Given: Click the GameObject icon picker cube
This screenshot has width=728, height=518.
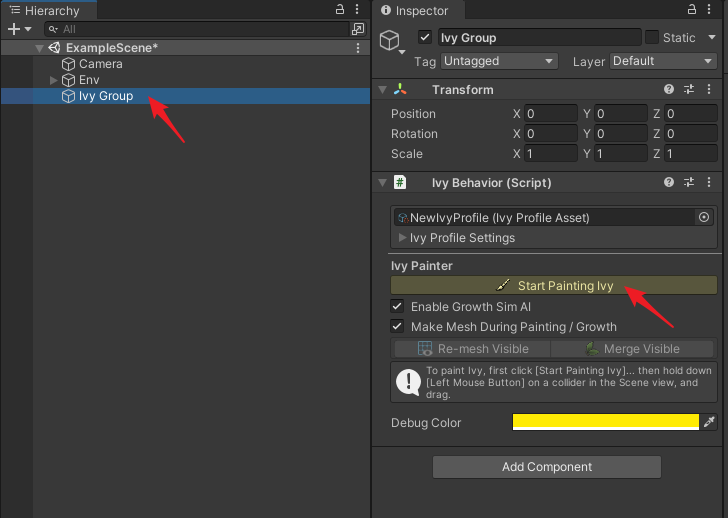Looking at the screenshot, I should click(x=390, y=40).
